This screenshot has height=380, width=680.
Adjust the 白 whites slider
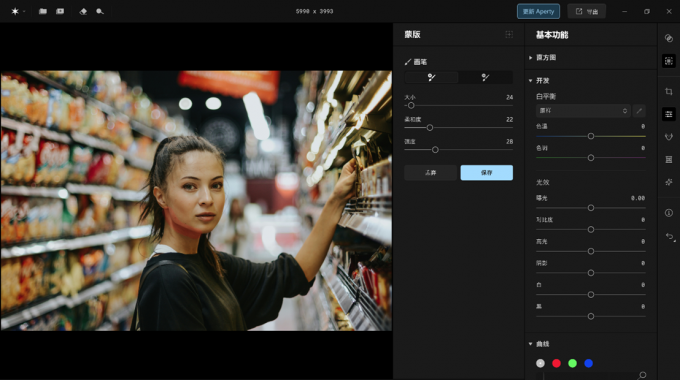(x=591, y=295)
